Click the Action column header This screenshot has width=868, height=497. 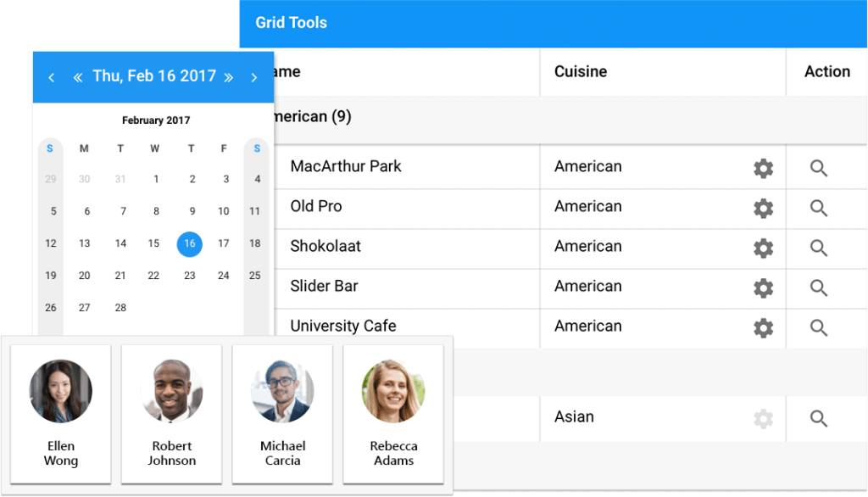pos(826,72)
